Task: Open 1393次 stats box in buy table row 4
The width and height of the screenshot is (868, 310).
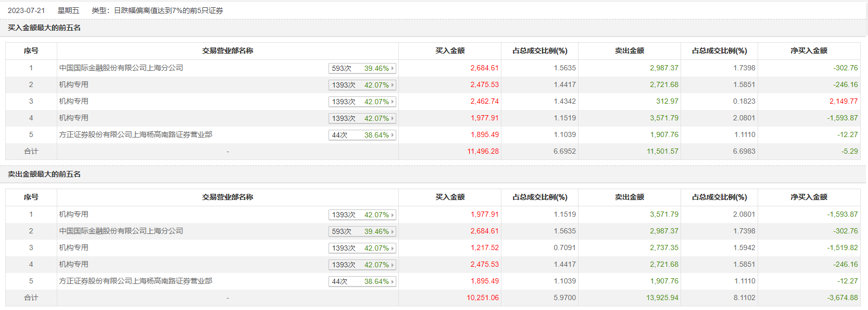Action: tap(362, 118)
